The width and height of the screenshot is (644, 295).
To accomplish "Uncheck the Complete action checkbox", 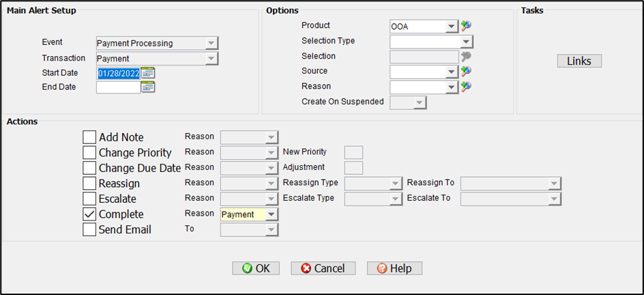I will pyautogui.click(x=89, y=214).
